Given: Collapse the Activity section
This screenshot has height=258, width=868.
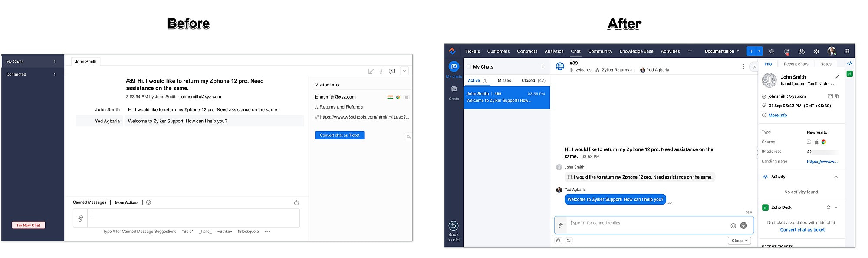Looking at the screenshot, I should [836, 177].
